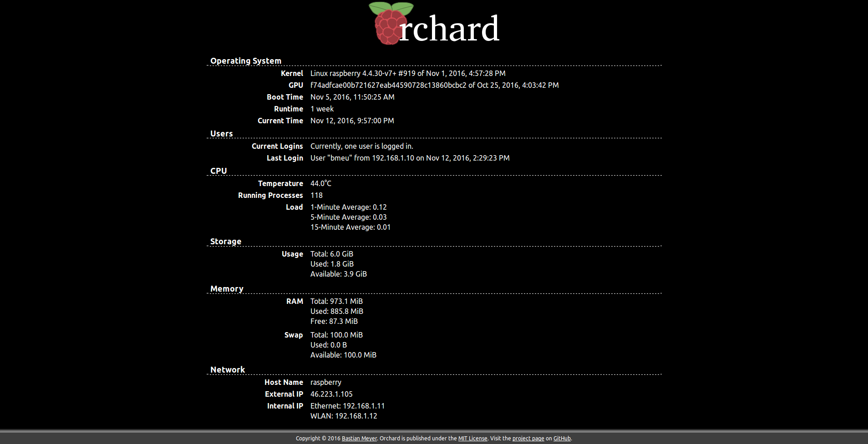Click 5-Minute Average: 0.03
The image size is (868, 444).
click(x=349, y=217)
